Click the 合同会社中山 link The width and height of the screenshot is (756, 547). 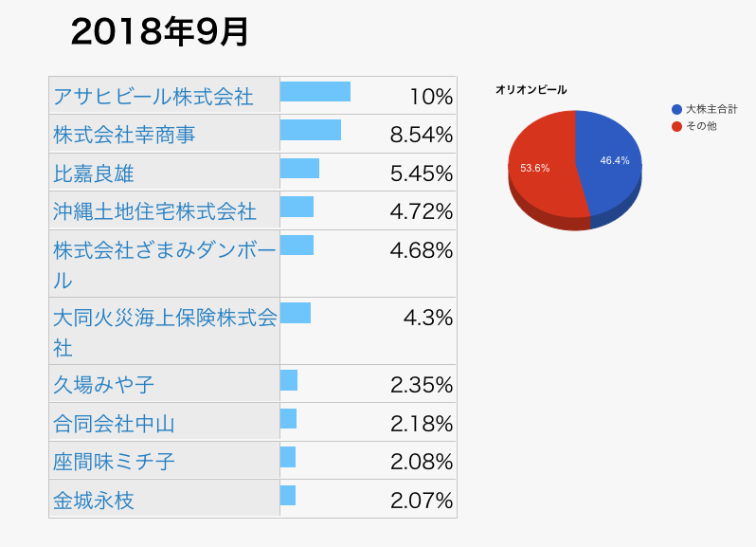[114, 424]
